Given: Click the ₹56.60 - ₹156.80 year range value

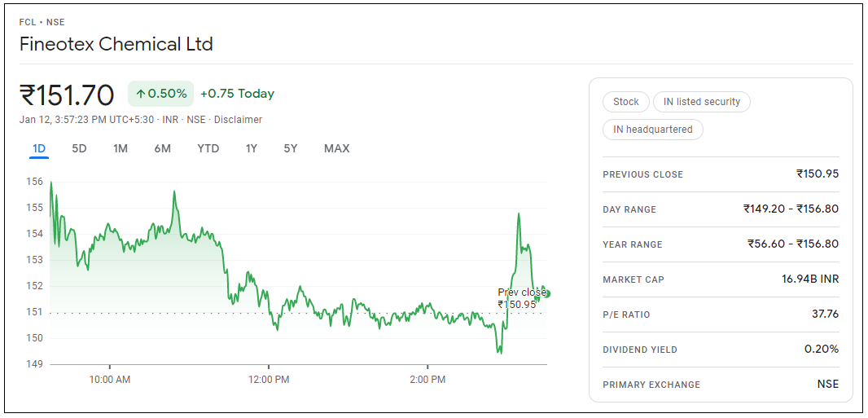Looking at the screenshot, I should pos(793,244).
